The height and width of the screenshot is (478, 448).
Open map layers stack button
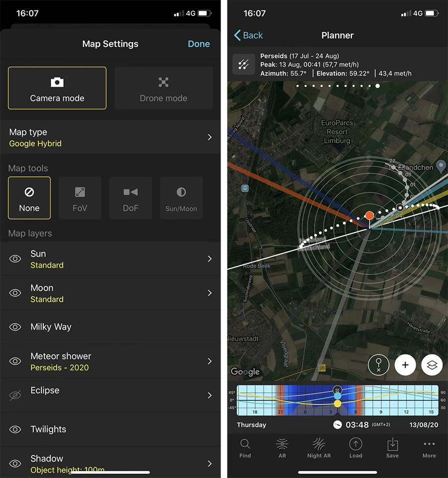tap(432, 365)
